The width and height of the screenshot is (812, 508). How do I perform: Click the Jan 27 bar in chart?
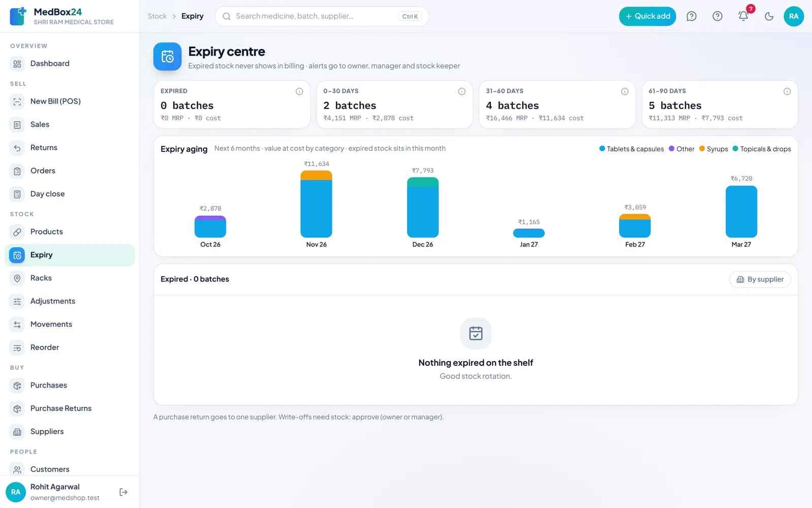click(x=529, y=233)
